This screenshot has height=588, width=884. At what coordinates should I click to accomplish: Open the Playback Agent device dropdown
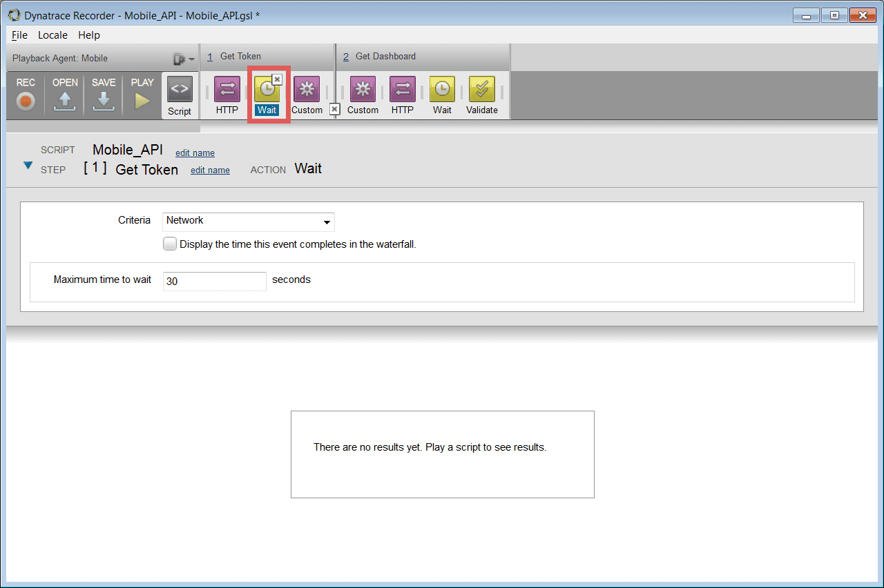tap(183, 59)
